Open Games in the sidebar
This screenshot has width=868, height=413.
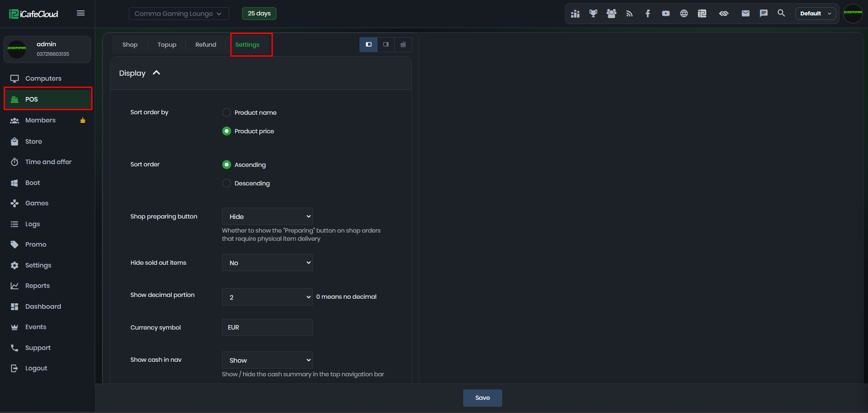[48, 203]
